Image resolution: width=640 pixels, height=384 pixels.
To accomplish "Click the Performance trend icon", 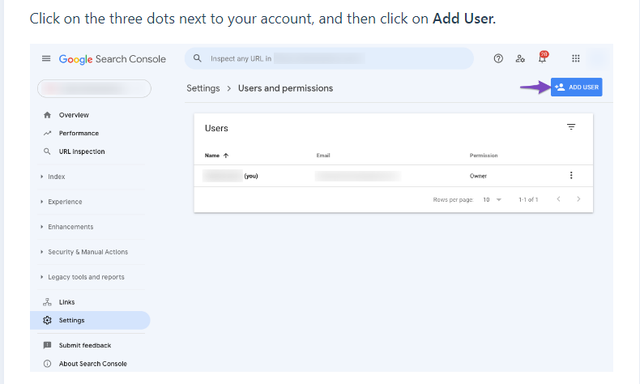I will (x=47, y=133).
